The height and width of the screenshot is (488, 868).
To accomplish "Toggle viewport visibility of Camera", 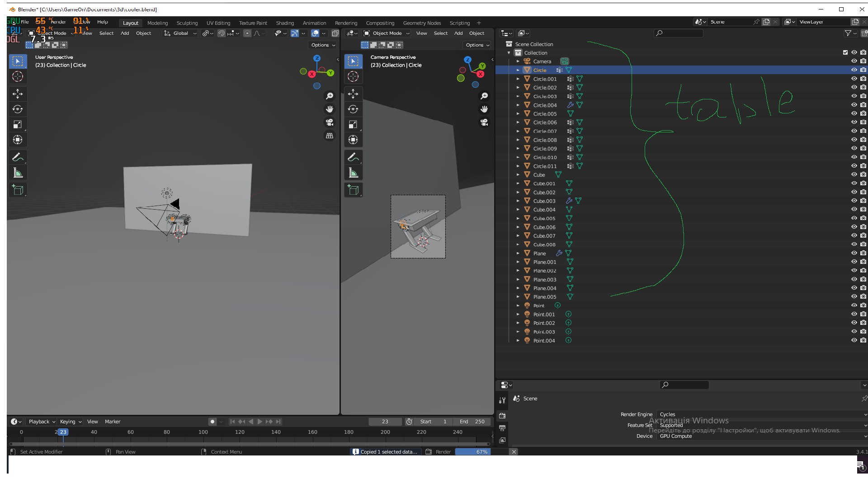I will [854, 61].
